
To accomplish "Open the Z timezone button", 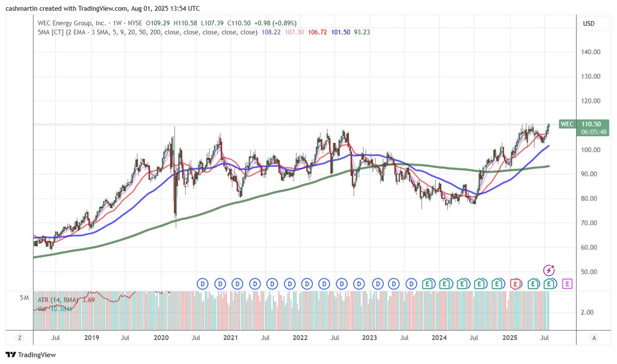I will tap(20, 338).
